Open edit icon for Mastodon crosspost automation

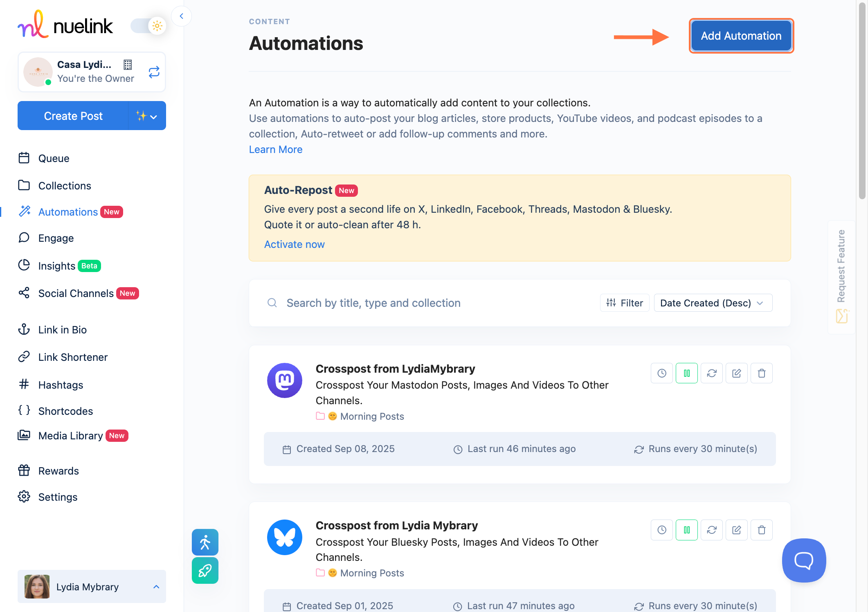pos(736,373)
